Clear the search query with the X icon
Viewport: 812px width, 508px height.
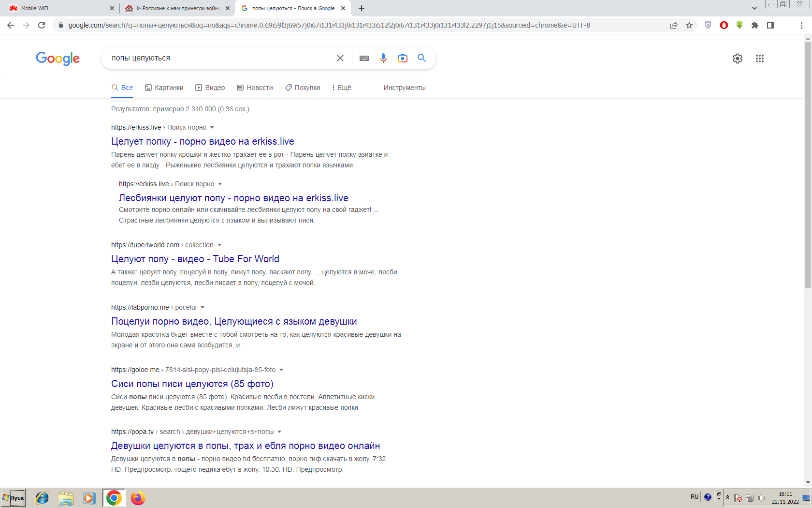(340, 58)
